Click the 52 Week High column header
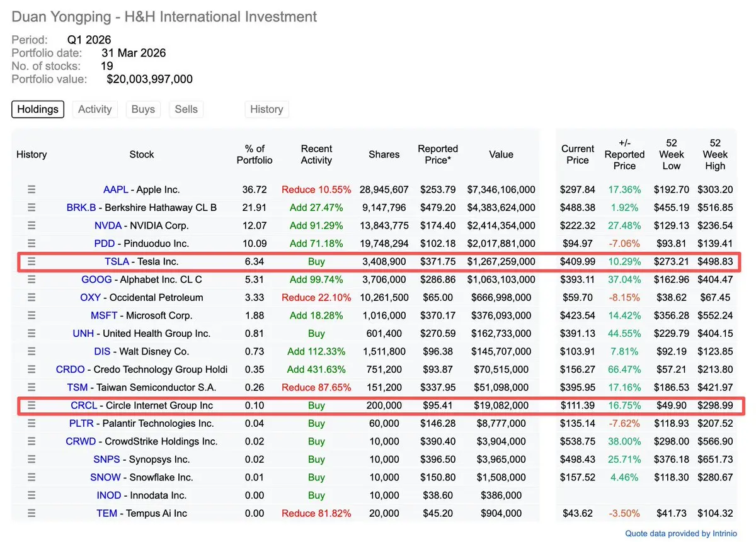This screenshot has height=542, width=756. 715,154
